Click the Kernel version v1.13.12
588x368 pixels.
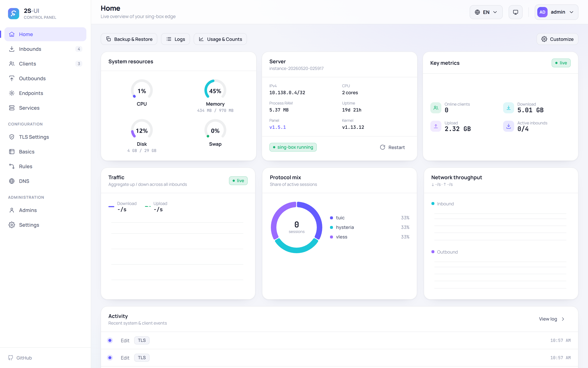(x=353, y=127)
